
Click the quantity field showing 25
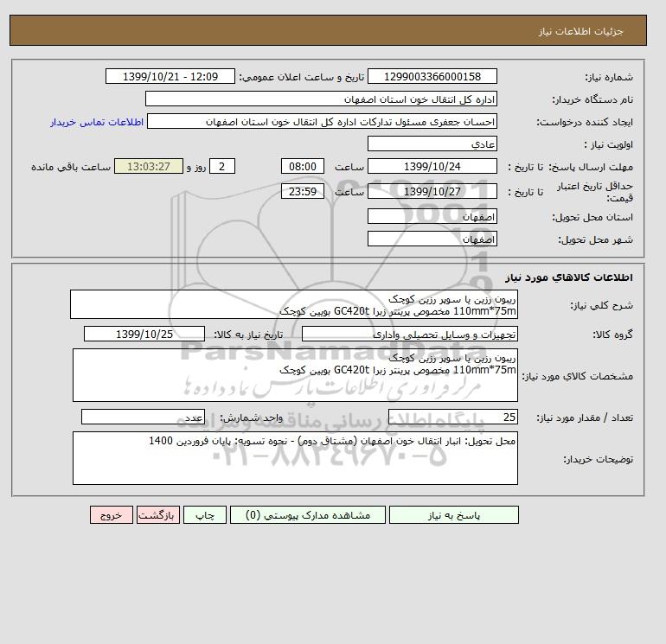tap(452, 417)
